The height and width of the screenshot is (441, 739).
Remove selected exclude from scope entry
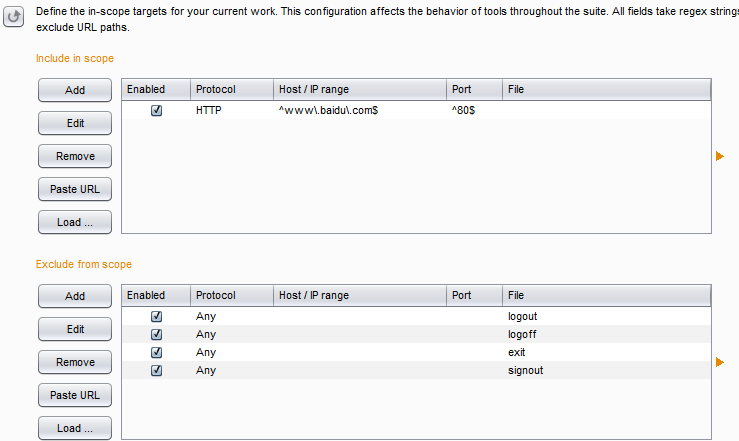coord(75,362)
